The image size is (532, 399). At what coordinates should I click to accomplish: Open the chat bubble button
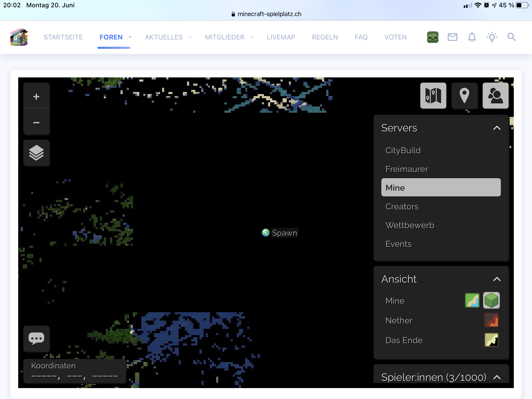[x=36, y=338]
